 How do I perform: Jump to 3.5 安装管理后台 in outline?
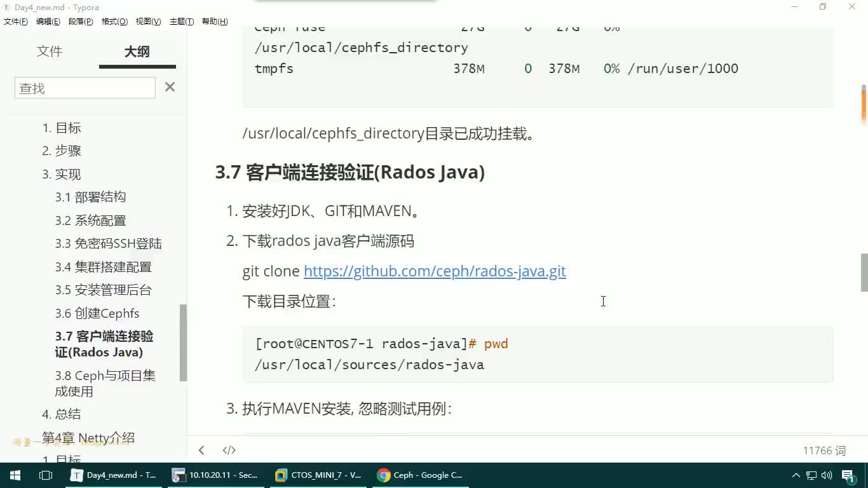pyautogui.click(x=103, y=290)
